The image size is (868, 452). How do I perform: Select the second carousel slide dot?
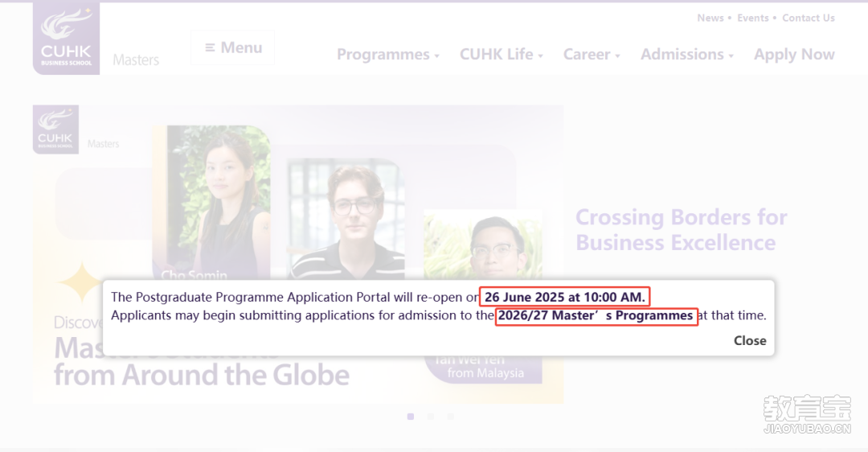pyautogui.click(x=431, y=417)
